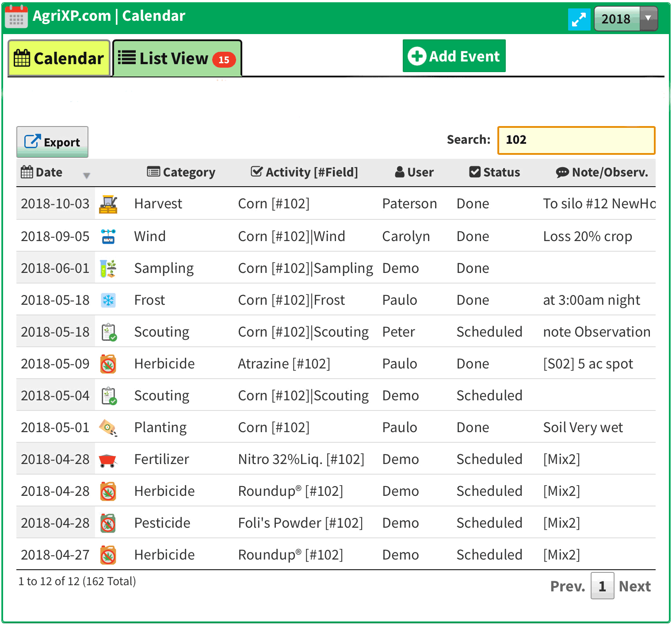Export the events list

click(x=52, y=142)
